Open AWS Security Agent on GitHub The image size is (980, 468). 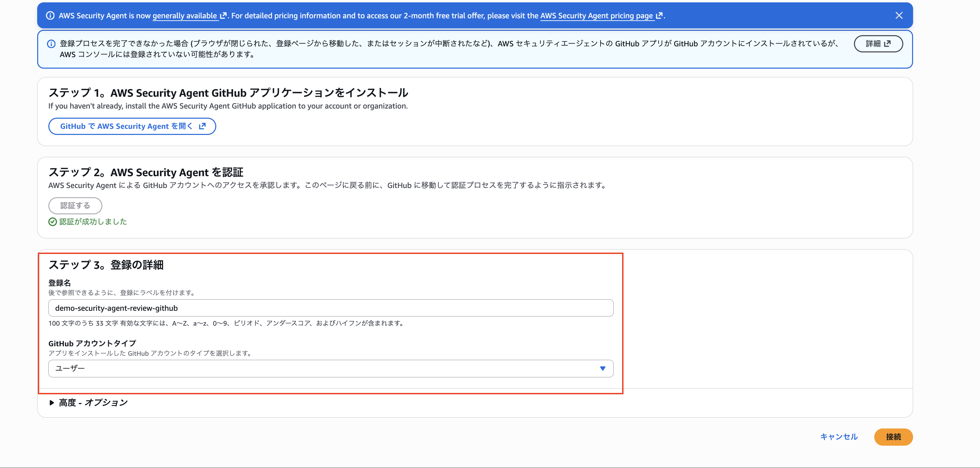click(x=132, y=126)
